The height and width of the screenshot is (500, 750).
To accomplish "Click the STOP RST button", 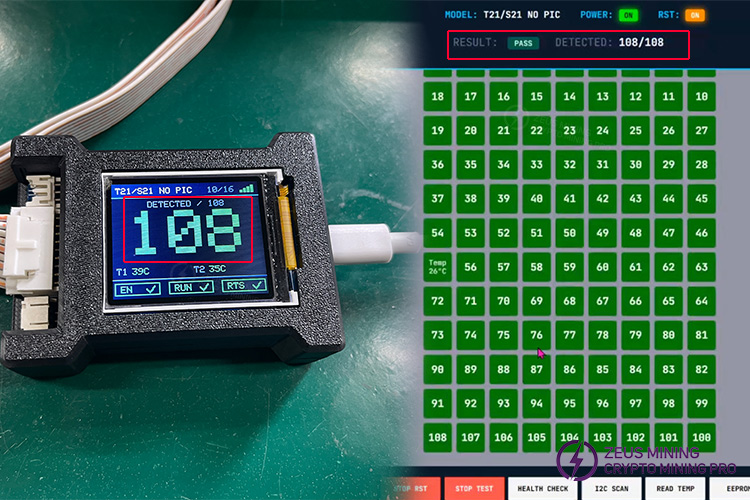I will 411,489.
